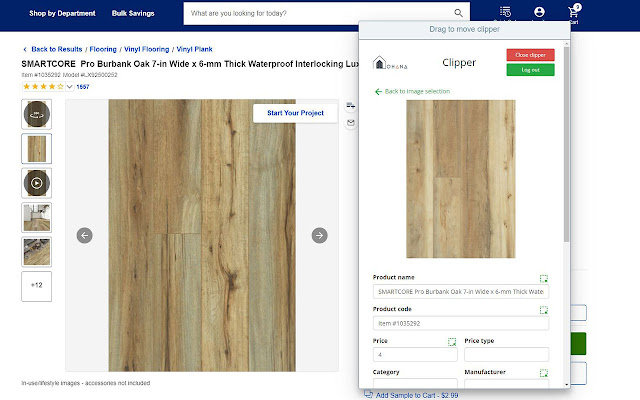This screenshot has width=640, height=400.
Task: Click the Start Your Project button
Action: [x=296, y=113]
